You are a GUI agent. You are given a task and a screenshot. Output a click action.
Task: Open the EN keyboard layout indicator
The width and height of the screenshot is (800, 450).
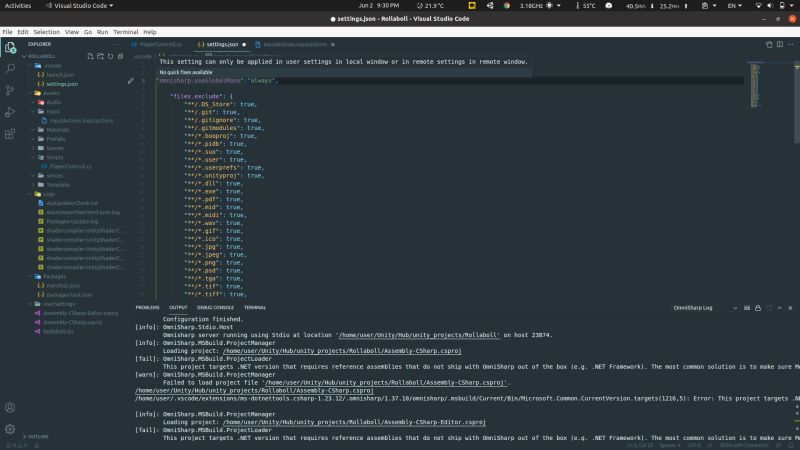pos(734,6)
